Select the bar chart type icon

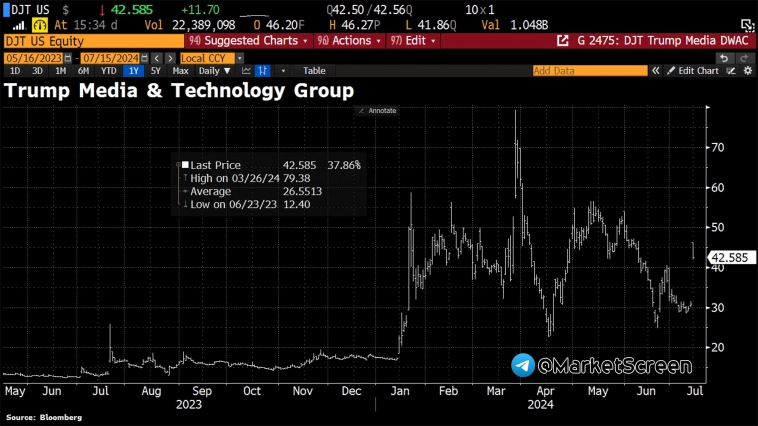[x=262, y=71]
